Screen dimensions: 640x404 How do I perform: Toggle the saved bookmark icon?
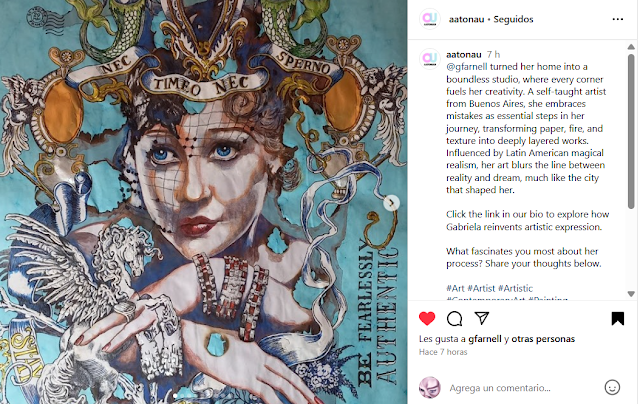tap(618, 318)
